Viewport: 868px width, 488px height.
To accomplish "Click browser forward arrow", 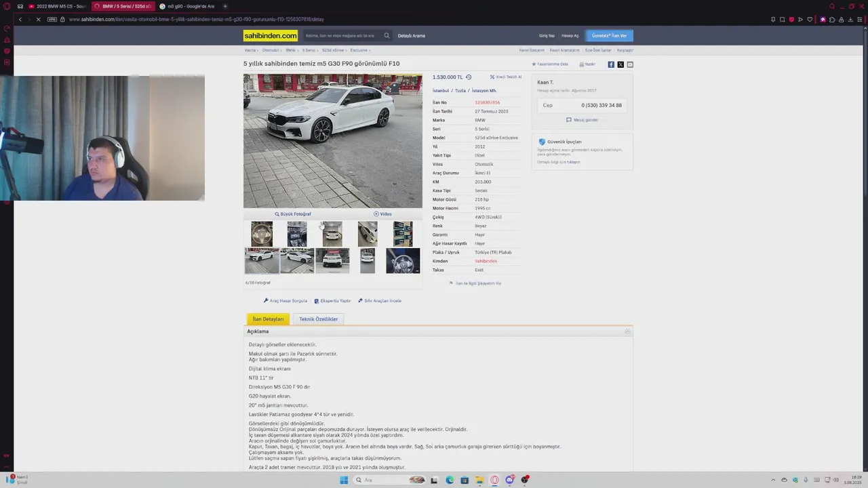I will click(x=29, y=19).
